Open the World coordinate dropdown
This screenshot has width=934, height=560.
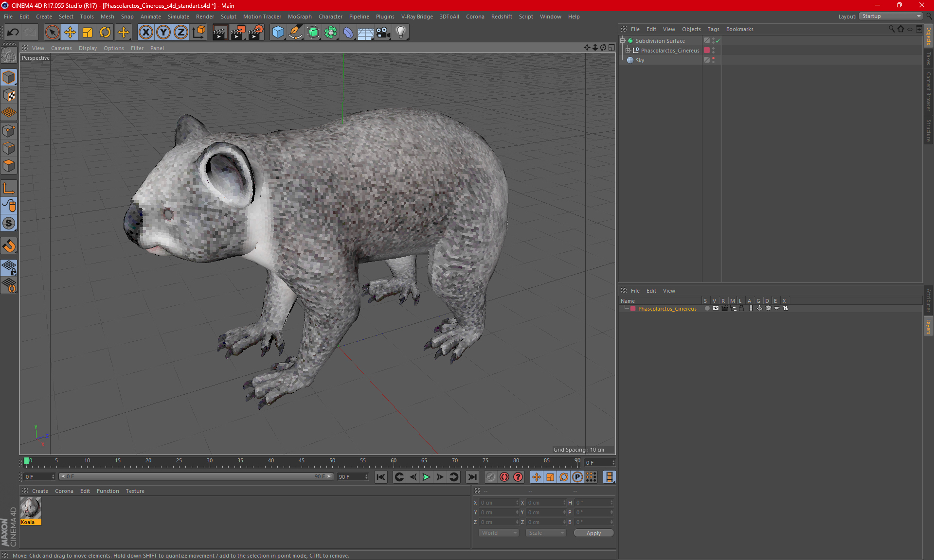click(x=499, y=533)
